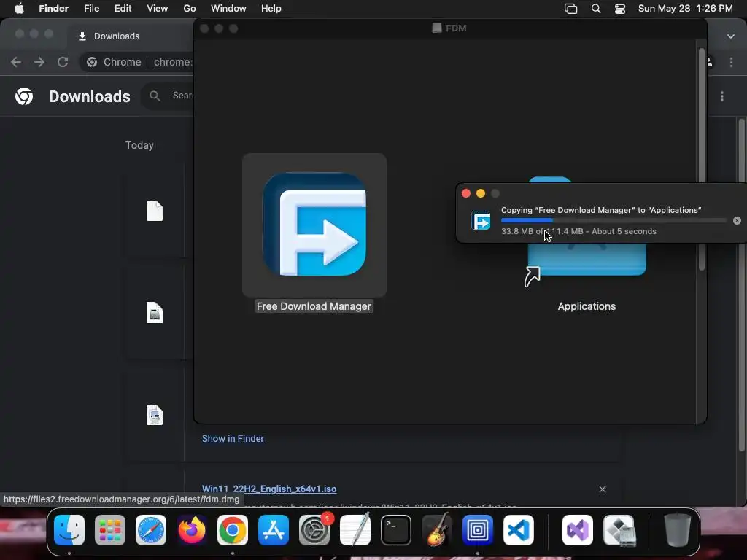Click the Chrome logo beside the Downloads heading
Image resolution: width=747 pixels, height=560 pixels.
pos(24,96)
